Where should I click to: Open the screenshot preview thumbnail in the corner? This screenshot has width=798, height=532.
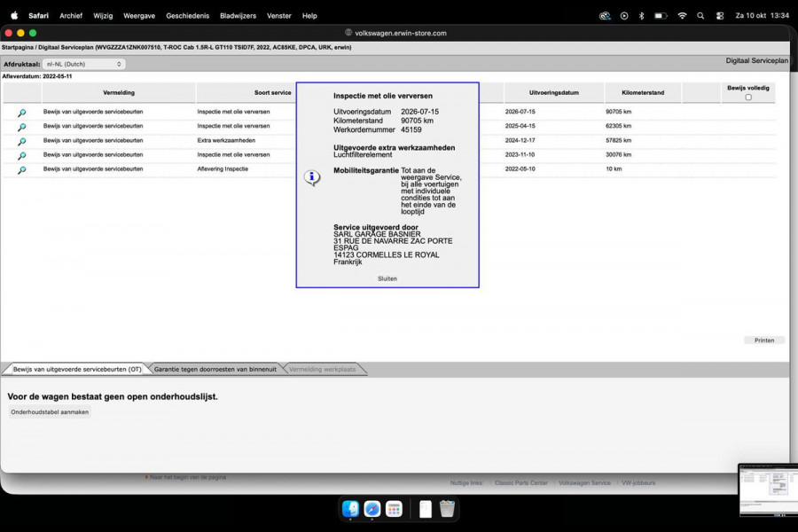point(768,489)
